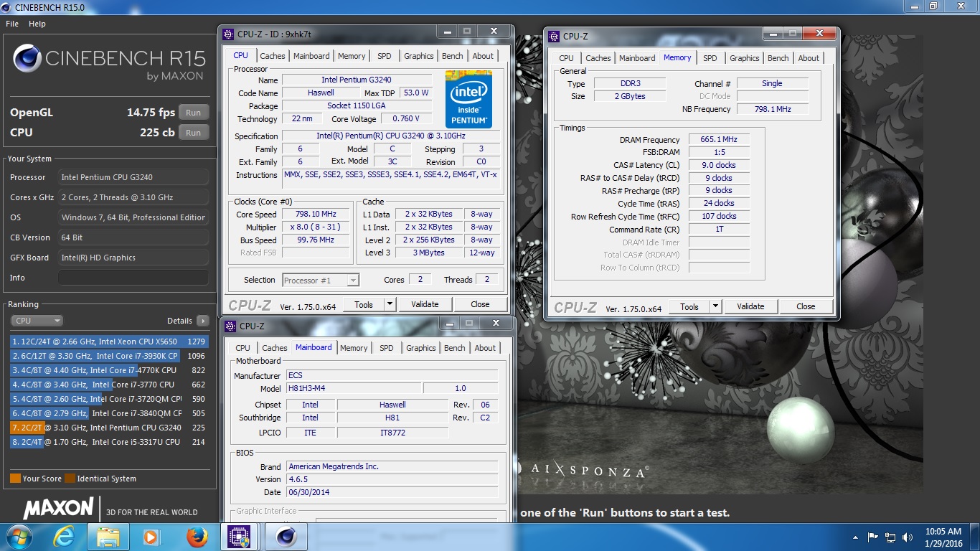Viewport: 980px width, 551px height.
Task: Open the Processor #1 selection dropdown
Action: 321,281
